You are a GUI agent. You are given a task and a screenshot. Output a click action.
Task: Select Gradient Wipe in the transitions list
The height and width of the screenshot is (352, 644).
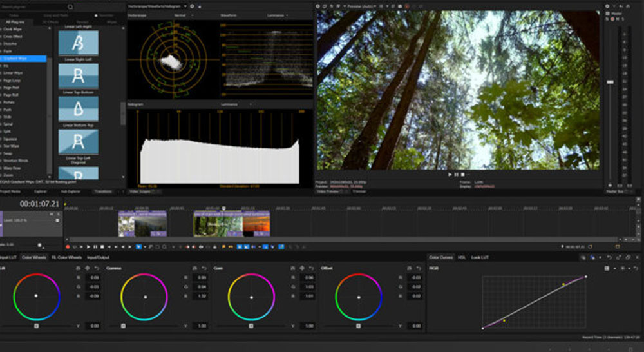[23, 59]
